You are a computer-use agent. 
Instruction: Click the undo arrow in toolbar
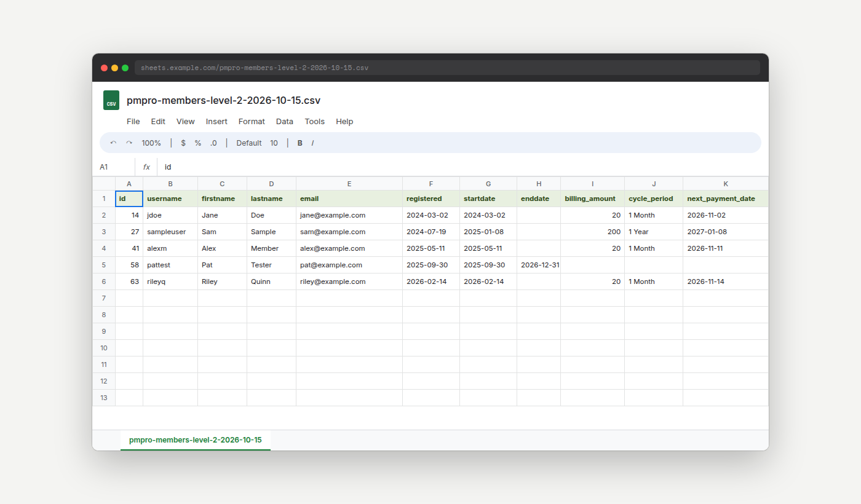(x=113, y=143)
